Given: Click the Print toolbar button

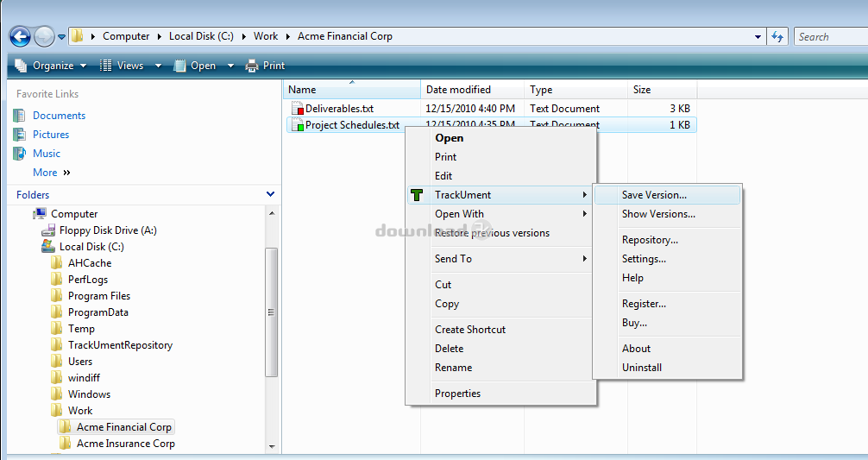Looking at the screenshot, I should click(265, 66).
